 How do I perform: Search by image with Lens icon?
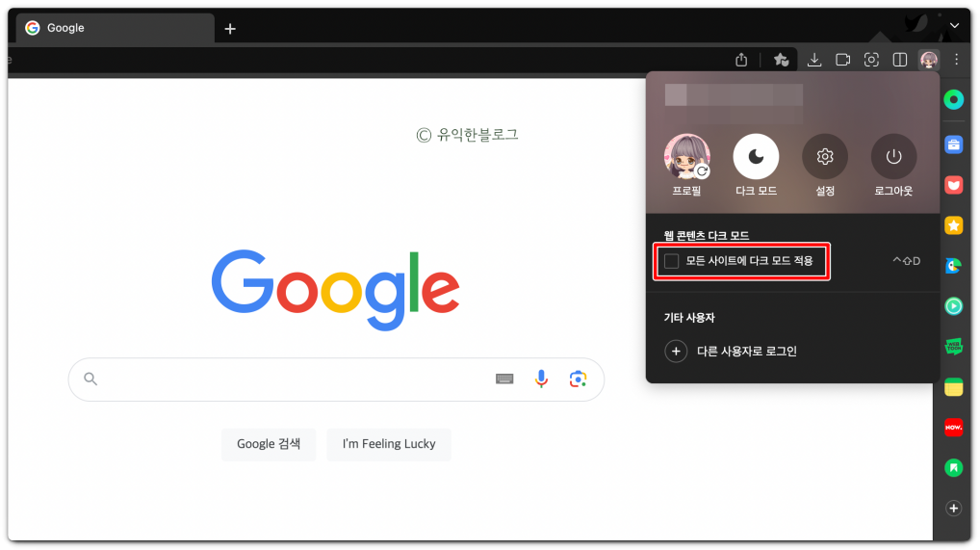579,380
